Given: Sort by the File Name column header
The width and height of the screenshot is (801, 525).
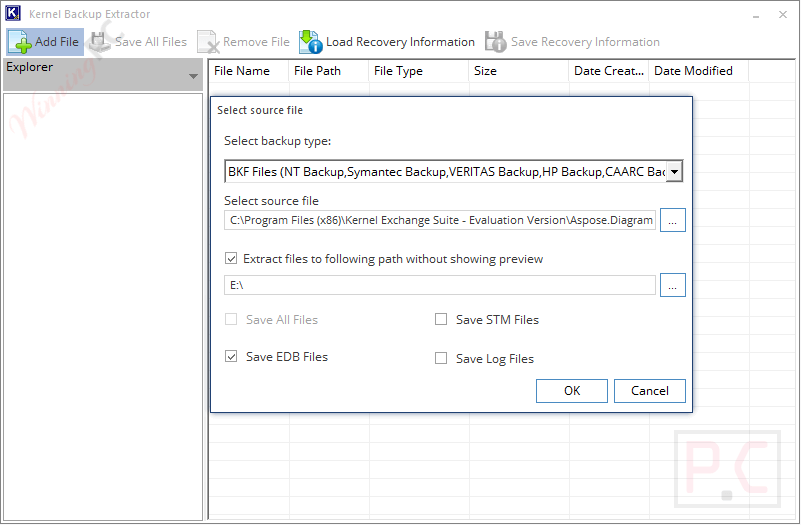Looking at the screenshot, I should pos(249,71).
